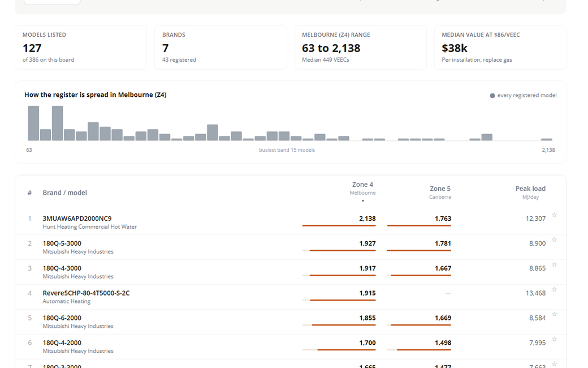
Task: Click the 63 to 2,138 range figure
Action: pyautogui.click(x=331, y=48)
